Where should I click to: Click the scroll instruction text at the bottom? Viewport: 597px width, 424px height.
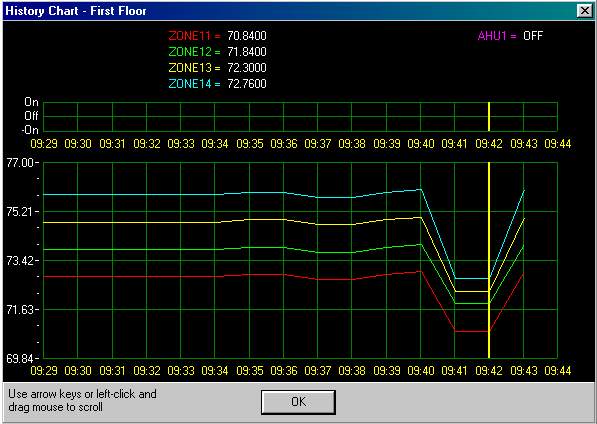pyautogui.click(x=82, y=400)
